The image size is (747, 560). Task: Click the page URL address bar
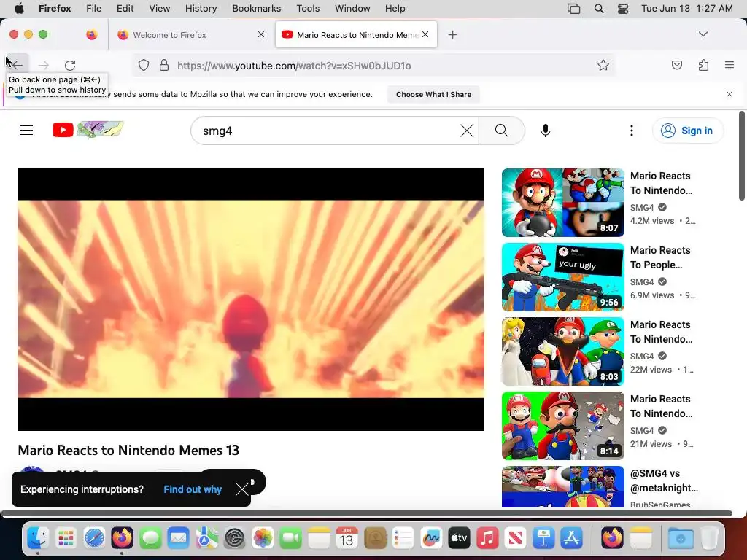(374, 65)
